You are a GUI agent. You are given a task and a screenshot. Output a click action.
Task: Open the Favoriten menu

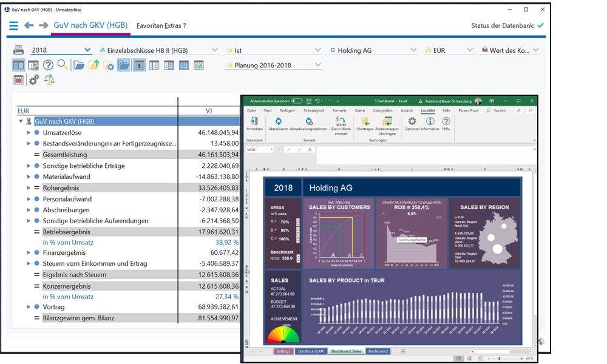[x=149, y=25]
